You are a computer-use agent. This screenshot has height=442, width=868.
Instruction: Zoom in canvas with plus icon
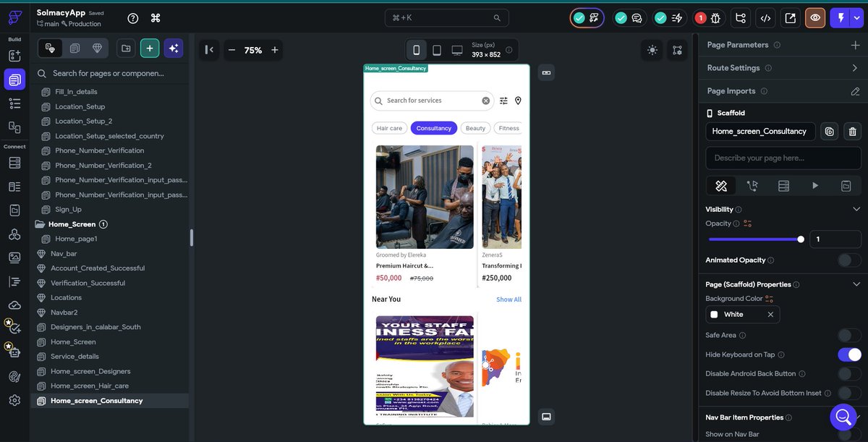coord(275,50)
